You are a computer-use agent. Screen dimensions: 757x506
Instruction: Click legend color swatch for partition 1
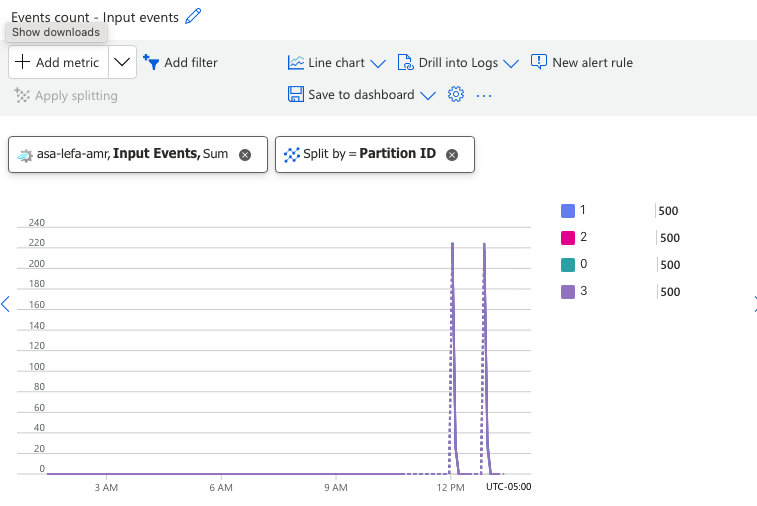pos(568,211)
